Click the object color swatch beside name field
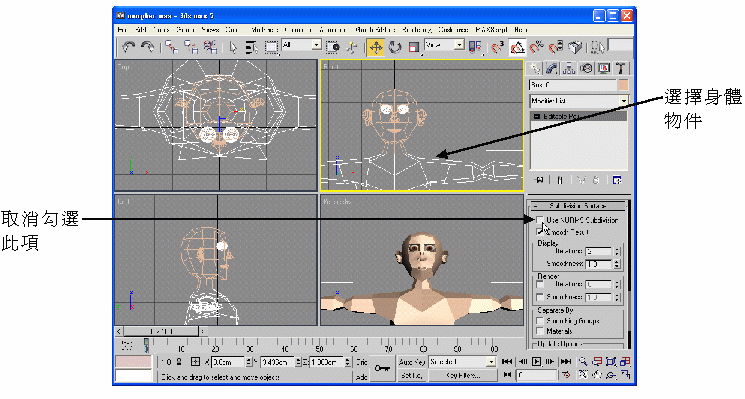Screen dimensions: 745x399 point(623,85)
